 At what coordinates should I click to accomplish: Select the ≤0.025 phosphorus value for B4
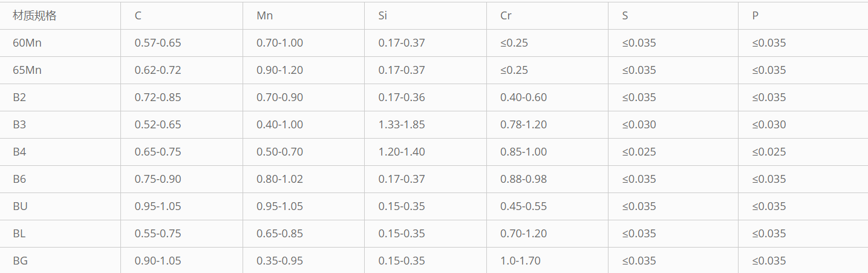[769, 152]
